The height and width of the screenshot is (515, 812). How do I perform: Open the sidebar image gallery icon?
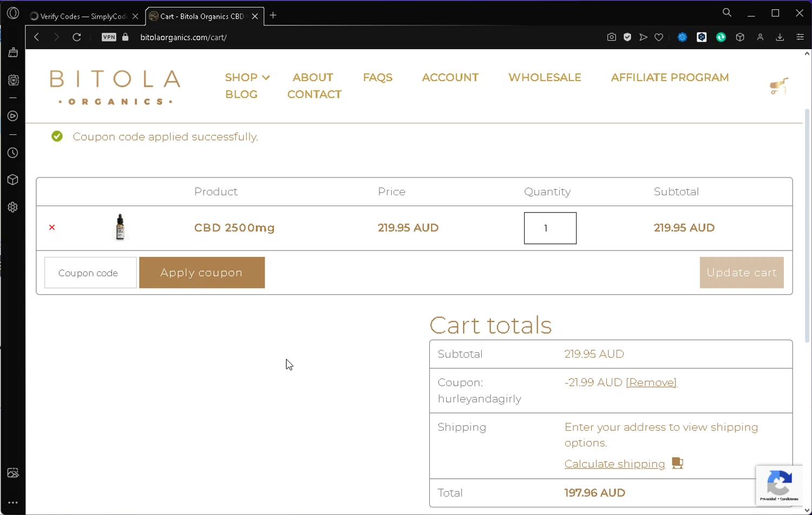tap(13, 473)
